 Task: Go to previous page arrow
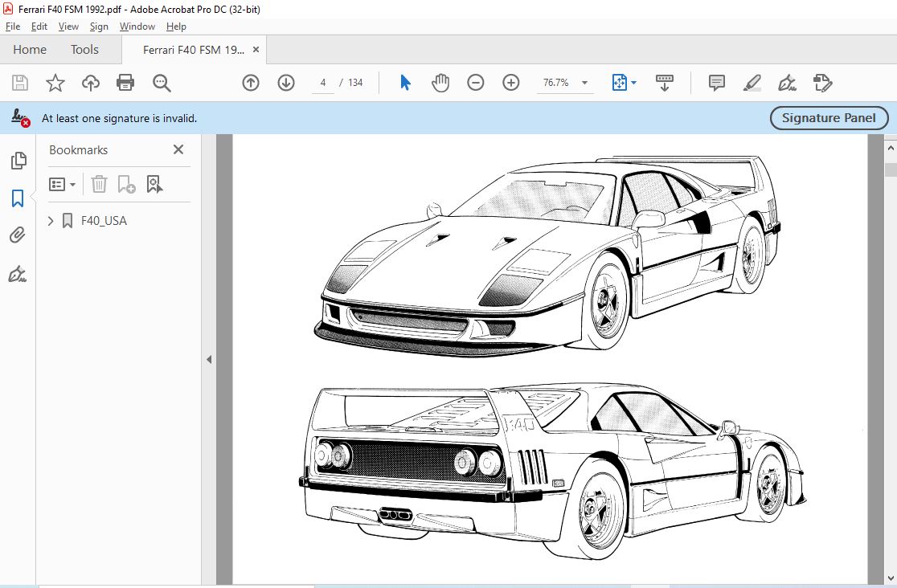click(251, 83)
